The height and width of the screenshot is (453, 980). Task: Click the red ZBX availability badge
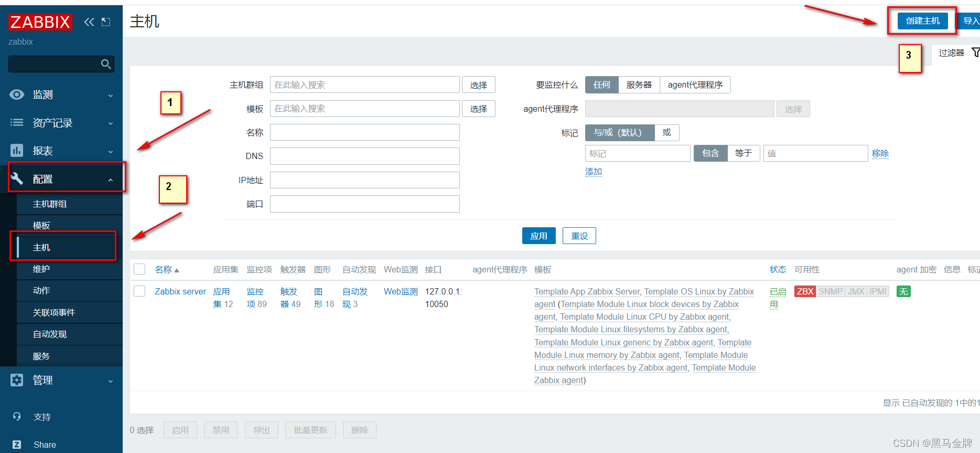point(805,291)
